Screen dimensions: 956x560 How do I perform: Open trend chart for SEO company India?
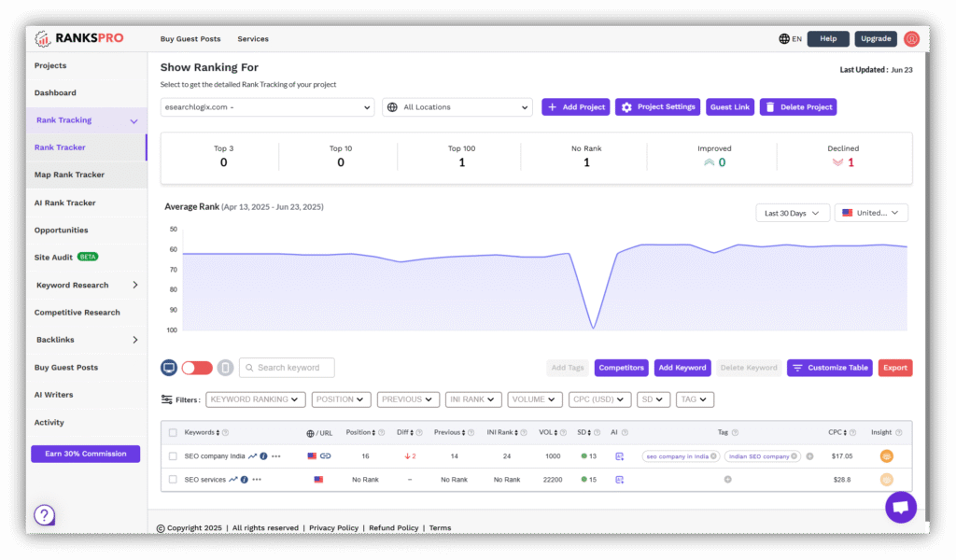[x=252, y=455]
